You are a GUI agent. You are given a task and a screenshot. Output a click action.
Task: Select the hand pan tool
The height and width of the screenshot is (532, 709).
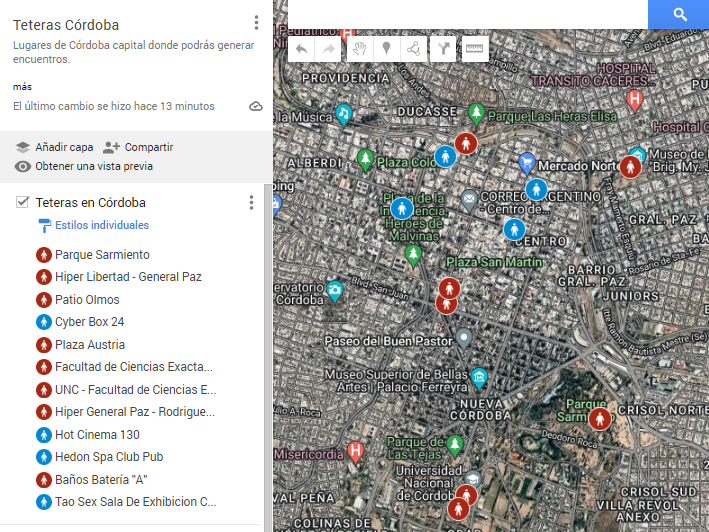tap(360, 49)
